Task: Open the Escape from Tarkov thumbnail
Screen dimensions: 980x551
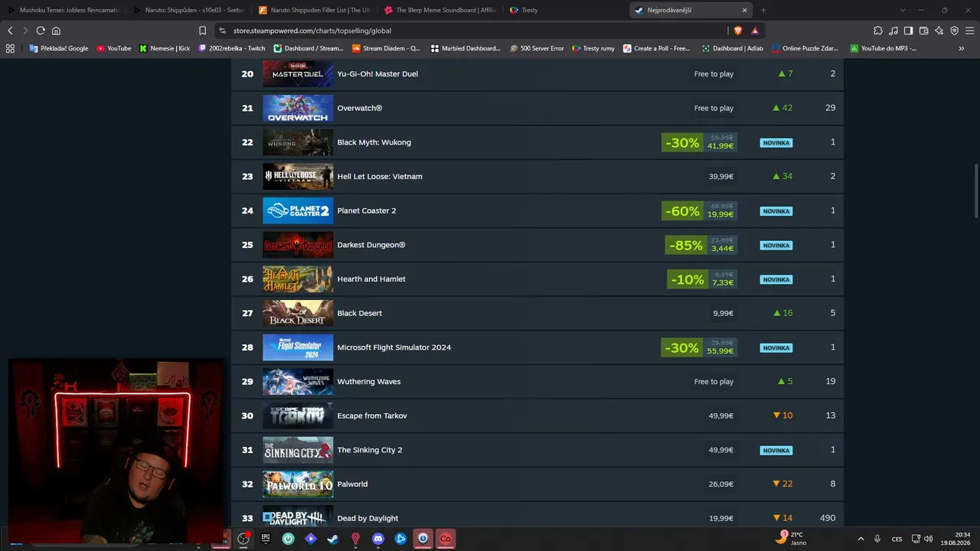Action: (298, 416)
